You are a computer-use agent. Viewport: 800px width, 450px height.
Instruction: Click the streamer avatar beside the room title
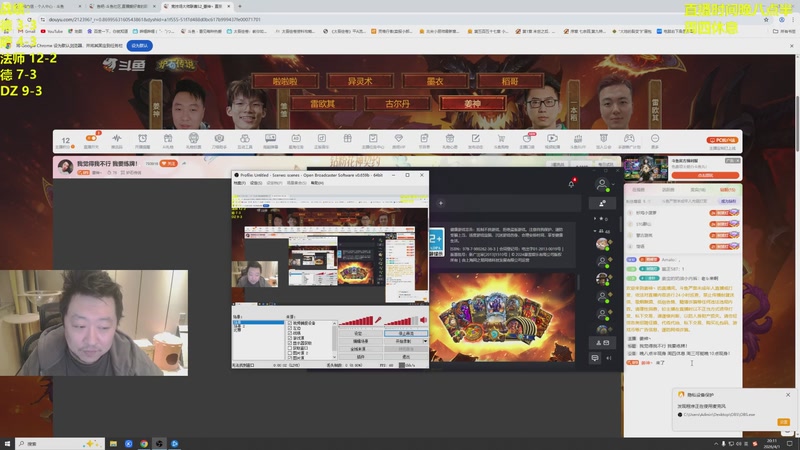coord(65,166)
